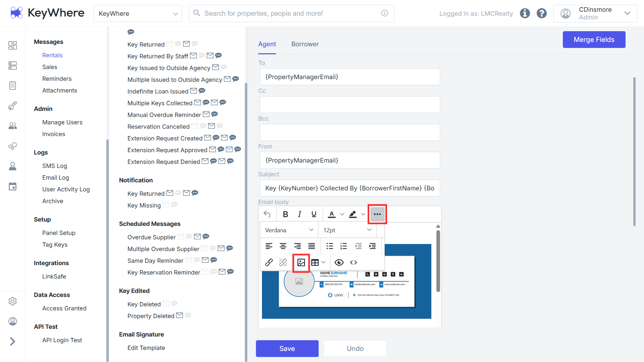Click the undo arrow in editor toolbar

[x=267, y=214]
